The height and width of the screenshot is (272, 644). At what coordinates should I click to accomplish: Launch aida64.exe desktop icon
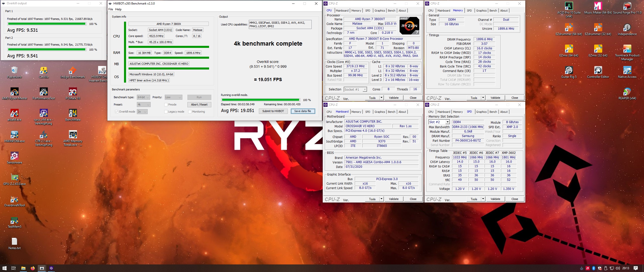15,115
